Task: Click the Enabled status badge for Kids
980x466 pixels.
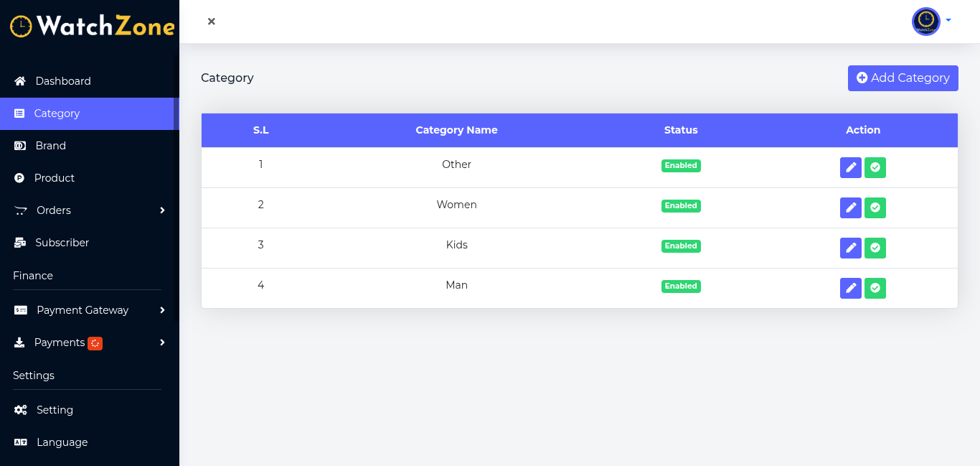Action: pyautogui.click(x=681, y=246)
